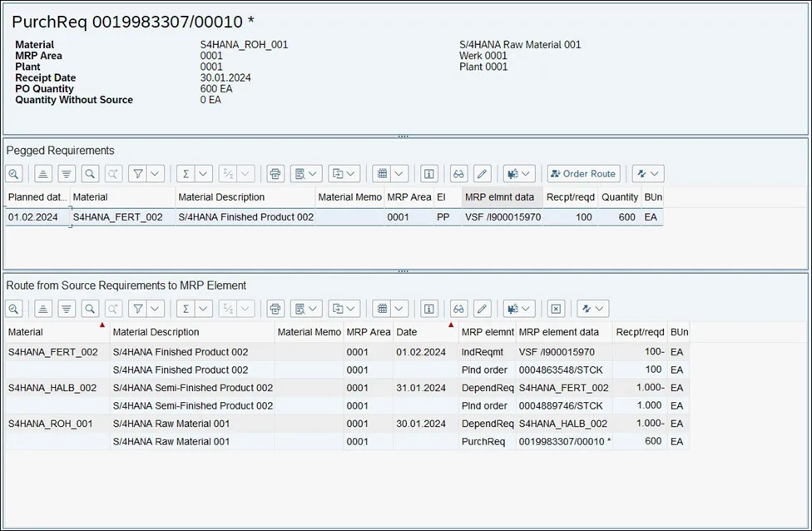Click the Information icon in Route section toolbar
Viewport: 812px width, 531px height.
click(x=429, y=308)
